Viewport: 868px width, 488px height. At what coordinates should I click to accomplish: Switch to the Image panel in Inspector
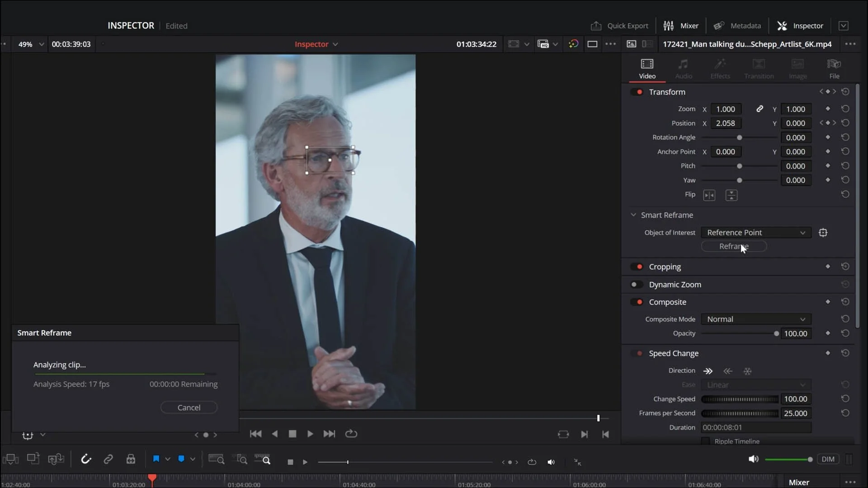pyautogui.click(x=798, y=68)
